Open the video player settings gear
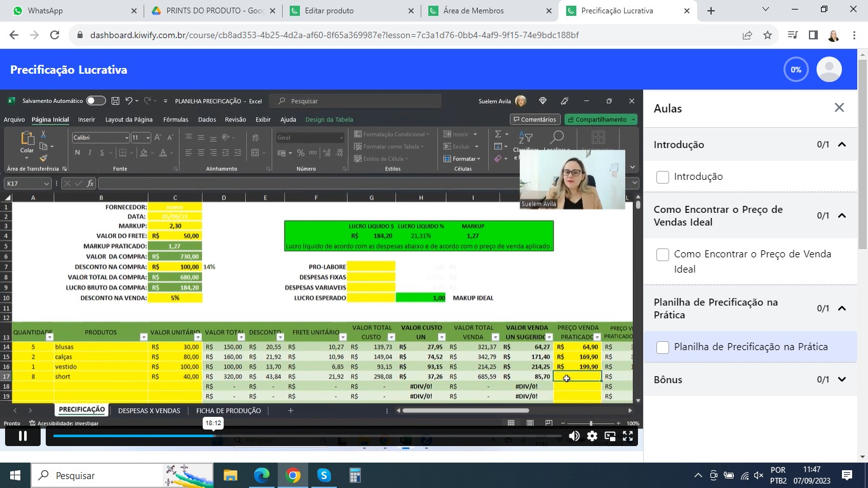The image size is (868, 488). [x=592, y=436]
